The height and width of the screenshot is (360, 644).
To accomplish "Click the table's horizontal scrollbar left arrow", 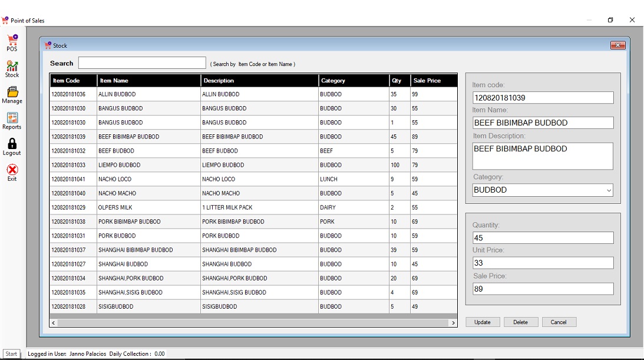I will click(54, 323).
